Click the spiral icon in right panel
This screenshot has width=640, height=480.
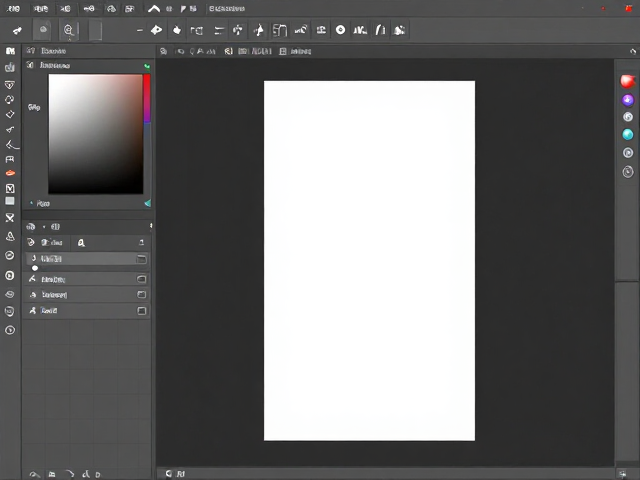(x=628, y=171)
